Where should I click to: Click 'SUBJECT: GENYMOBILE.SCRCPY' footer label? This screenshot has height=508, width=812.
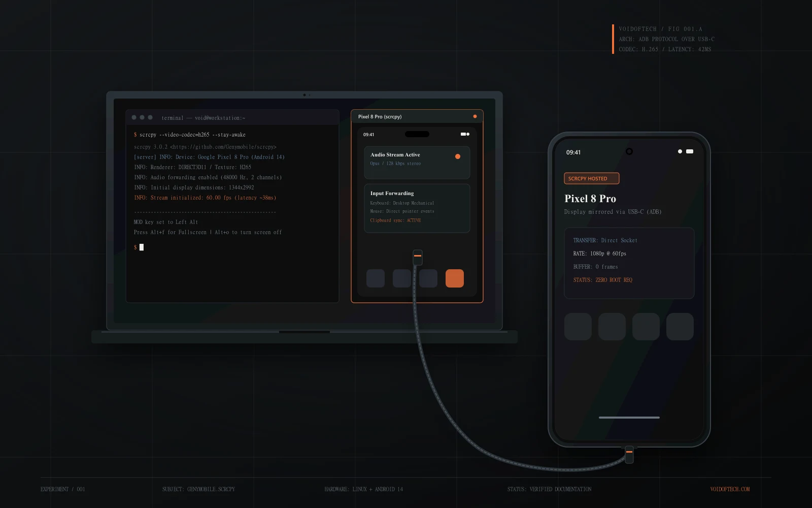[198, 489]
